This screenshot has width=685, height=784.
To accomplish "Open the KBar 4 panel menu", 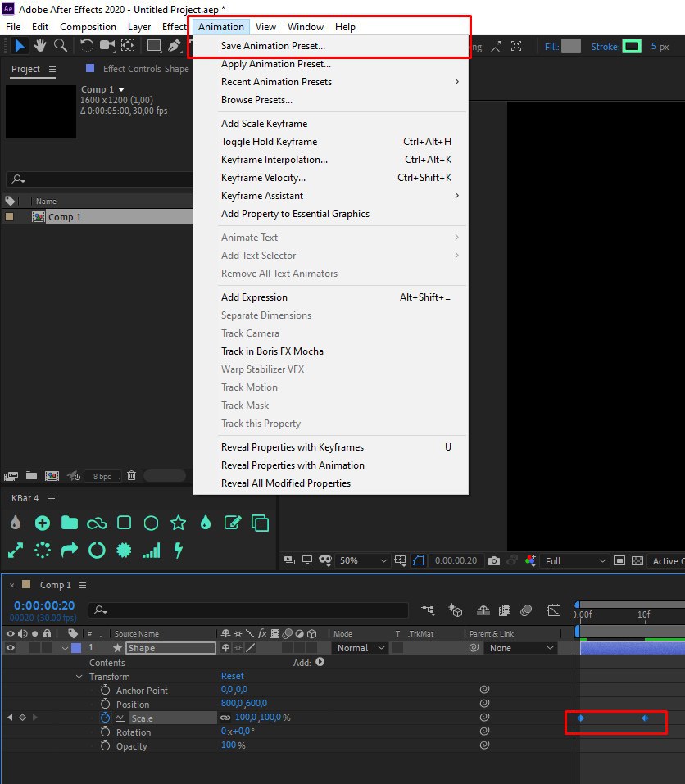I will pyautogui.click(x=52, y=499).
